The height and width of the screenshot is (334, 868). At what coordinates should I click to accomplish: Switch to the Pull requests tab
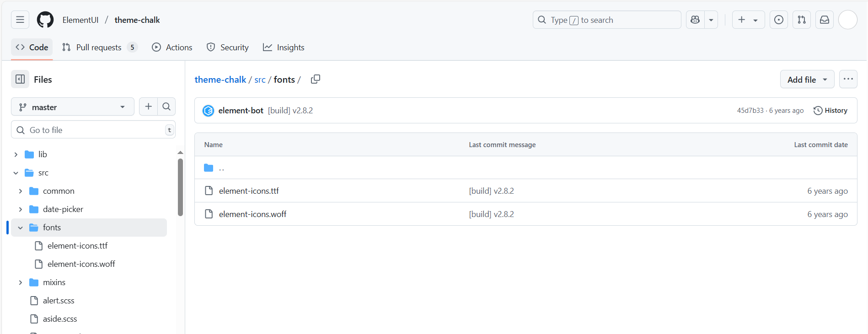tap(100, 47)
